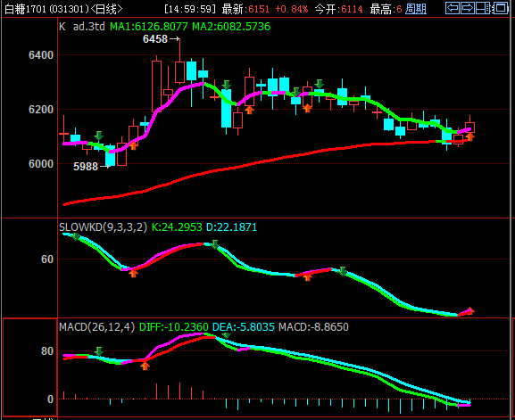Screen dimensions: 515x420
Task: Select the 白糖1701 (031301) contract title
Action: pos(46,9)
